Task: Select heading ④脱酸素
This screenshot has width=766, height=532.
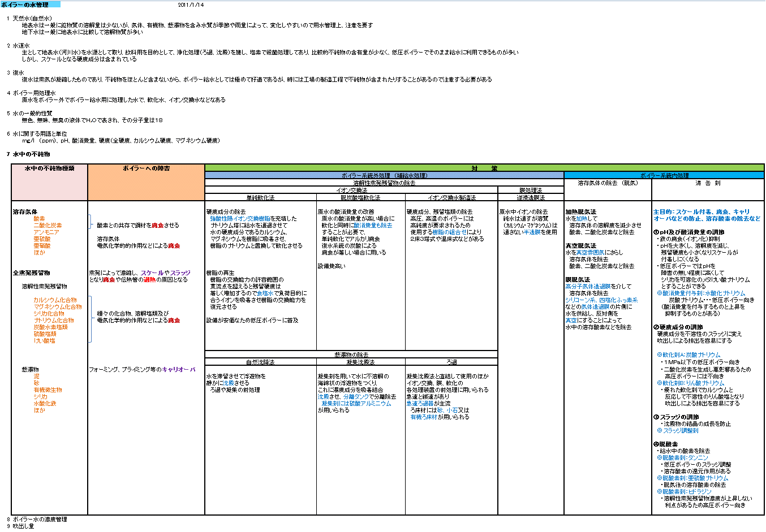Action: (x=665, y=444)
